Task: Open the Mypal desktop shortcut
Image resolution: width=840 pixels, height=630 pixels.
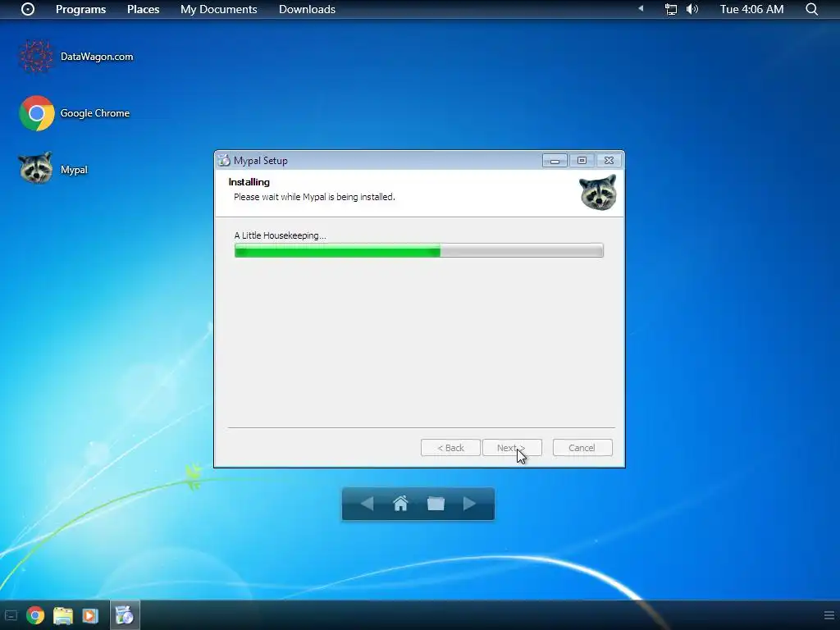Action: pos(53,169)
